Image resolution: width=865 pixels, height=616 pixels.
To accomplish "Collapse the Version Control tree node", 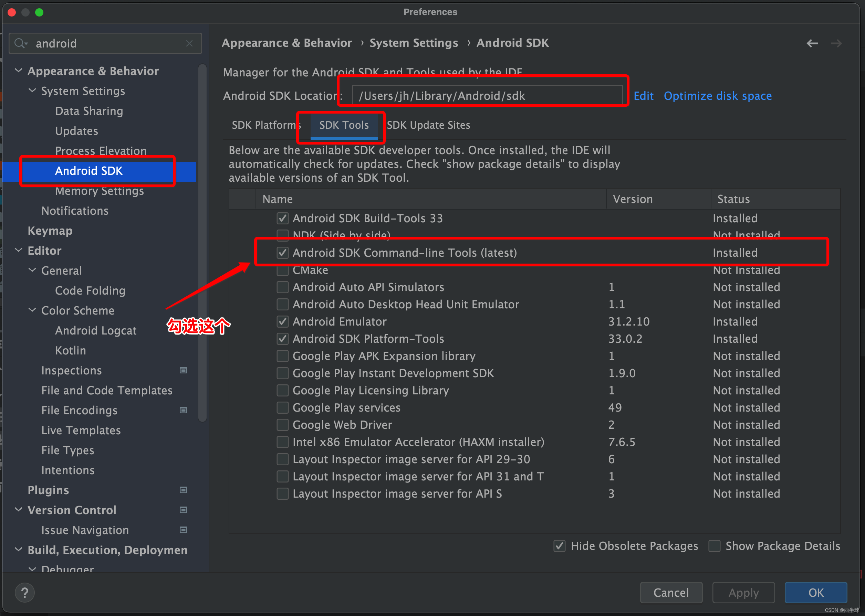I will 18,510.
